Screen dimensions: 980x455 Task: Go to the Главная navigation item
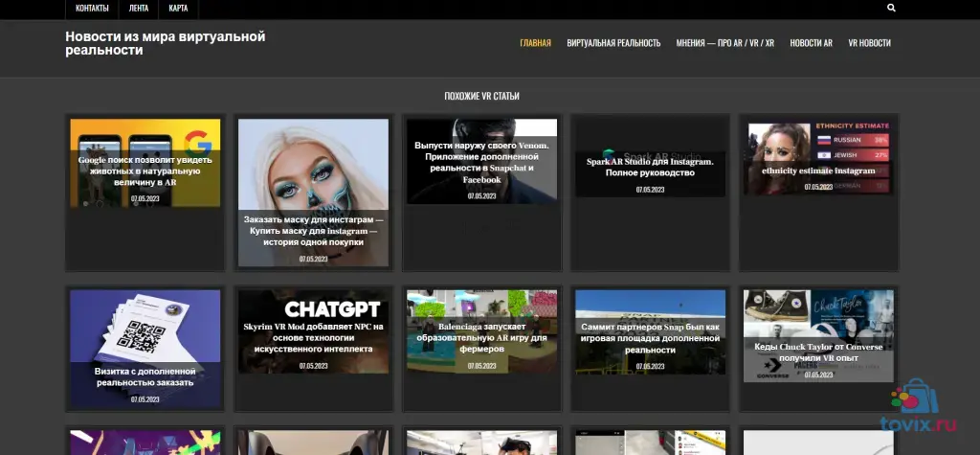tap(536, 43)
